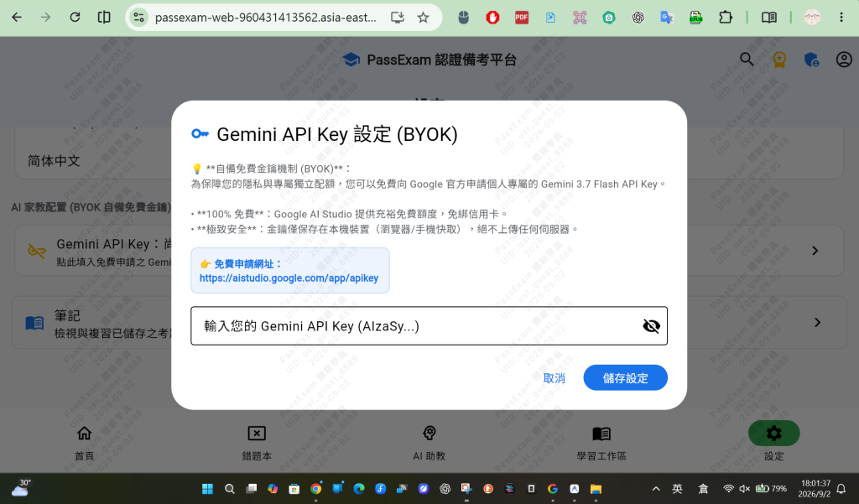This screenshot has height=504, width=859.
Task: Show hidden tray icons chevron
Action: (x=656, y=489)
